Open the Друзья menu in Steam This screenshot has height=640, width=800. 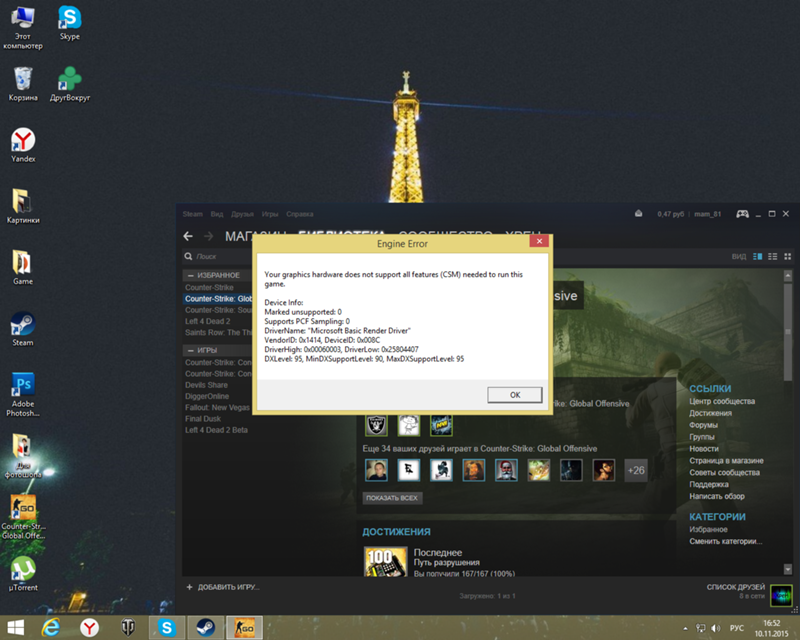click(242, 214)
